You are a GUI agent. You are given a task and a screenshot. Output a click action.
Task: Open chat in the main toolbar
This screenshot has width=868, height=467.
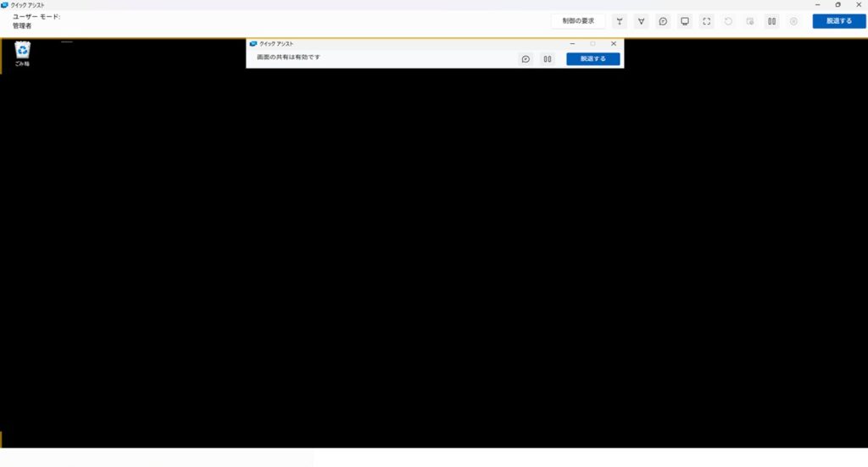click(663, 21)
